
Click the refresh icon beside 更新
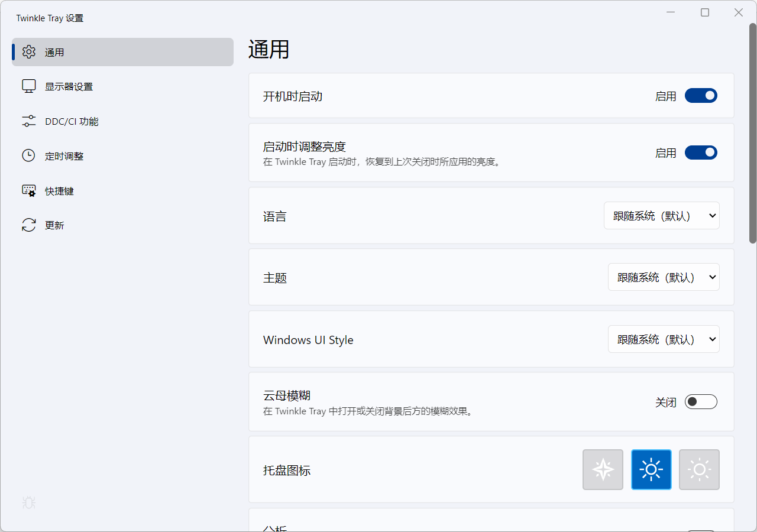[x=29, y=225]
